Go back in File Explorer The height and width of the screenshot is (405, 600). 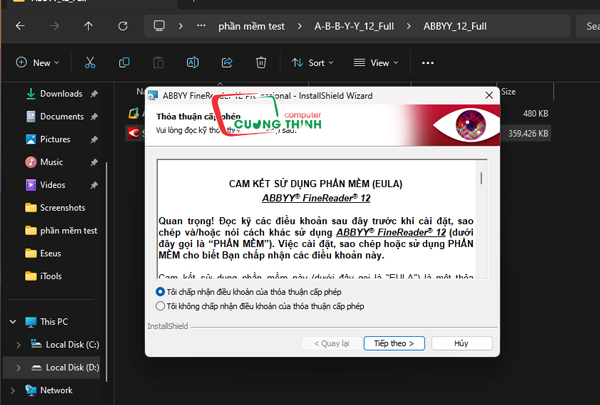point(20,26)
